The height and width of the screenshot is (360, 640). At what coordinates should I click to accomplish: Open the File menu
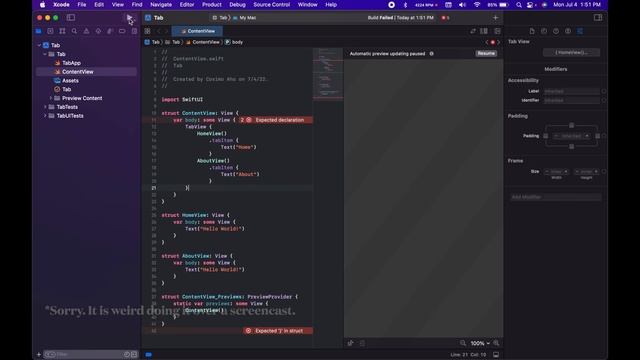click(82, 4)
